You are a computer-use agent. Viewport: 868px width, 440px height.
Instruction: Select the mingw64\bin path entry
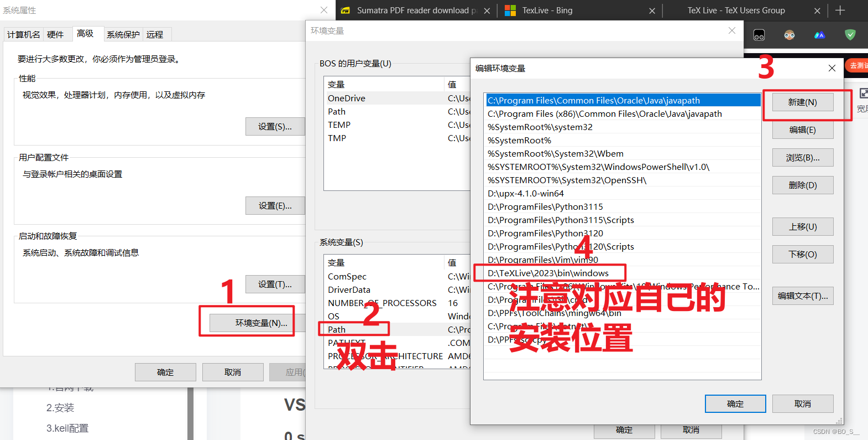(x=623, y=313)
